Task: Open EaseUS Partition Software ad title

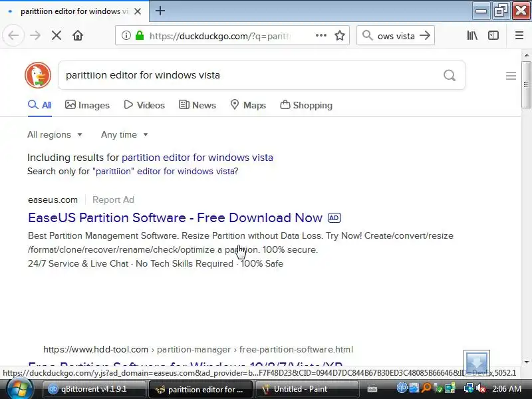Action: pos(175,217)
